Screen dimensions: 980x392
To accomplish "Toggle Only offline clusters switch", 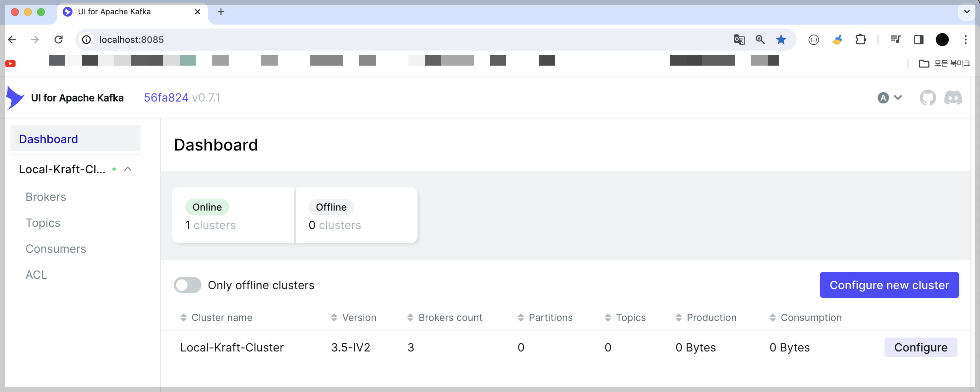I will [x=187, y=285].
